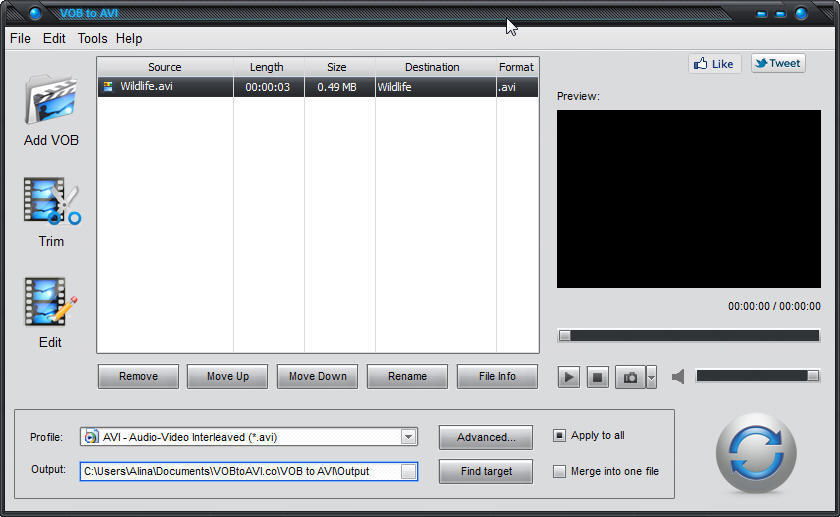Viewport: 840px width, 517px height.
Task: Stop the preview playback
Action: tap(597, 377)
